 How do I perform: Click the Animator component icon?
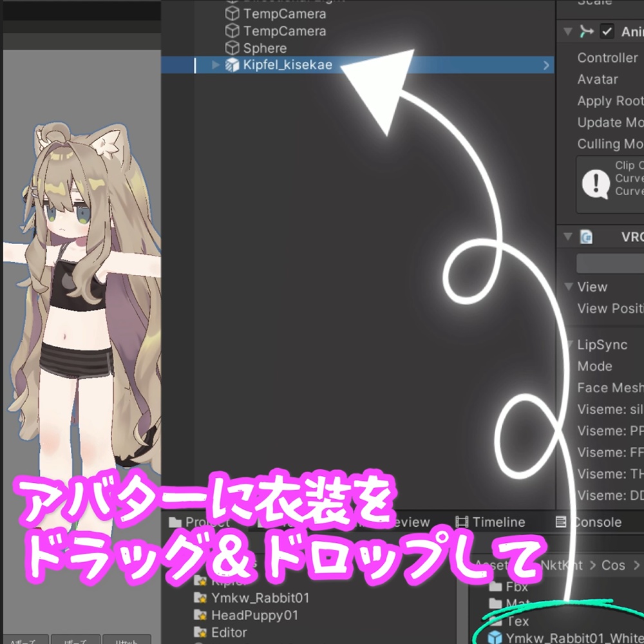pyautogui.click(x=587, y=31)
